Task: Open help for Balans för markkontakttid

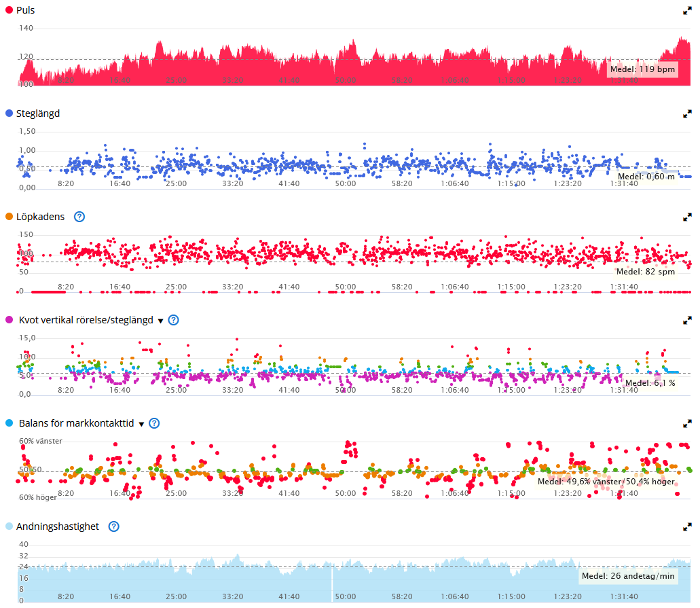Action: tap(154, 423)
